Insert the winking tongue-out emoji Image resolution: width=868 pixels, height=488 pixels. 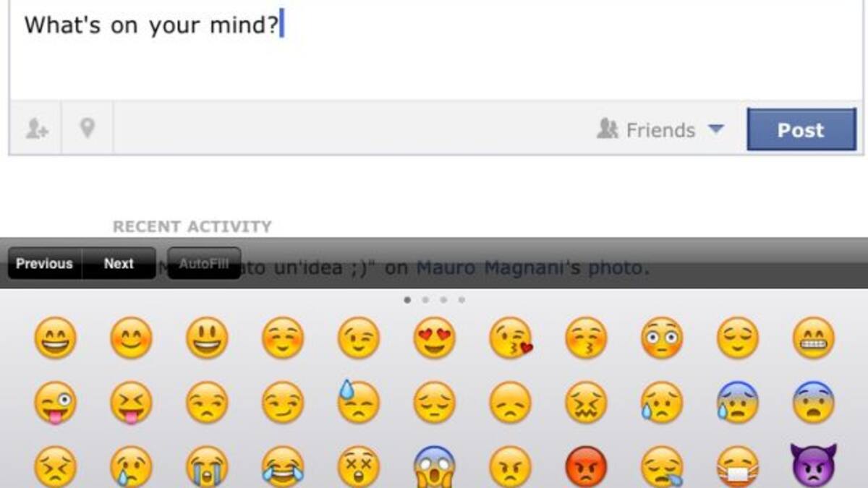pyautogui.click(x=56, y=403)
